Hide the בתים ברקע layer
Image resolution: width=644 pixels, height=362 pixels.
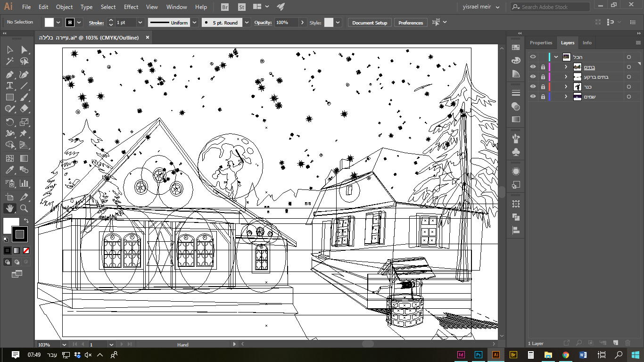[x=533, y=77]
